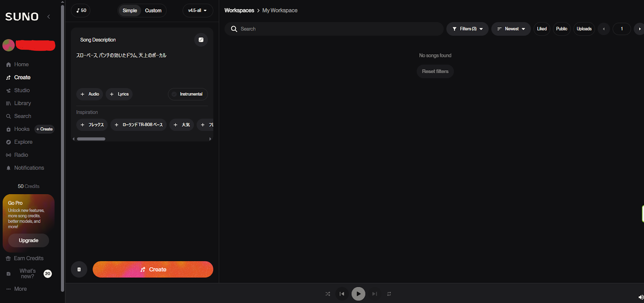Expand the Filters (3) dropdown
The height and width of the screenshot is (303, 644).
467,29
